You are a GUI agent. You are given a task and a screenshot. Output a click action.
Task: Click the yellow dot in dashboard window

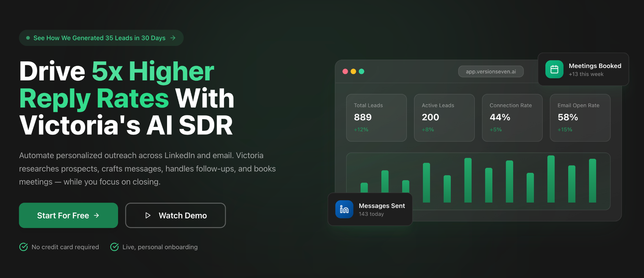click(353, 71)
